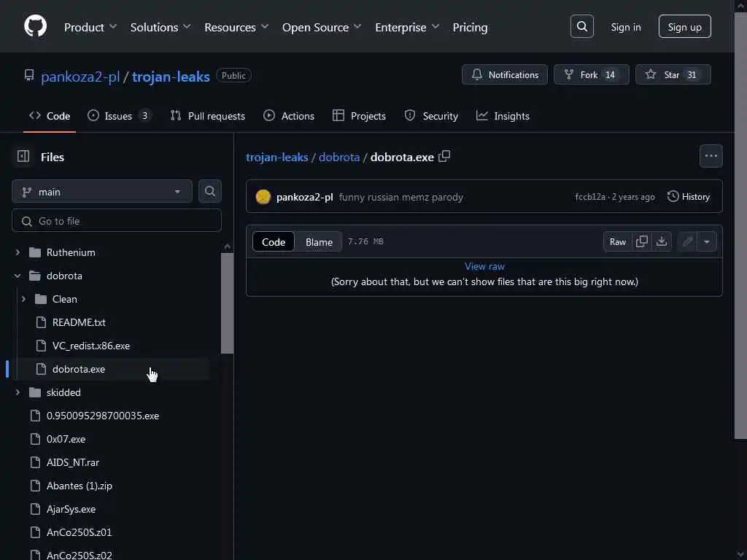Image resolution: width=747 pixels, height=560 pixels.
Task: Open trojan-leaks repository name link in title
Action: [171, 76]
